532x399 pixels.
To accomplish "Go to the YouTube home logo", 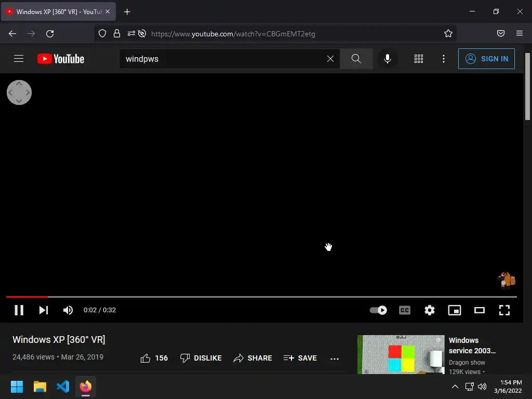I will point(61,59).
